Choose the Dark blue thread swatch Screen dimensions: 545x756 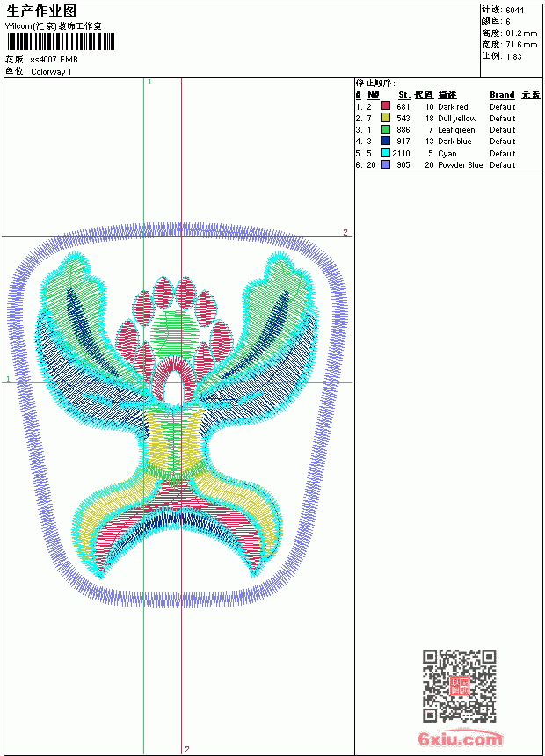385,141
